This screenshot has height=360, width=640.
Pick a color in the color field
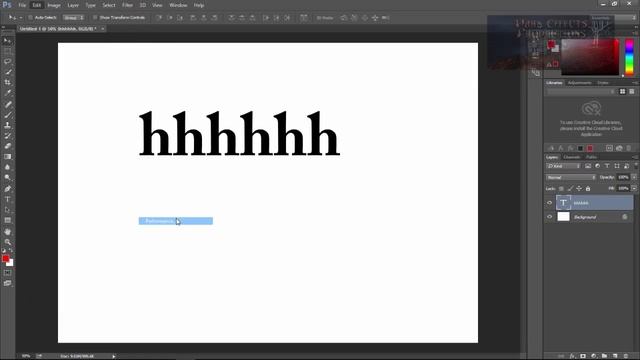(590, 57)
